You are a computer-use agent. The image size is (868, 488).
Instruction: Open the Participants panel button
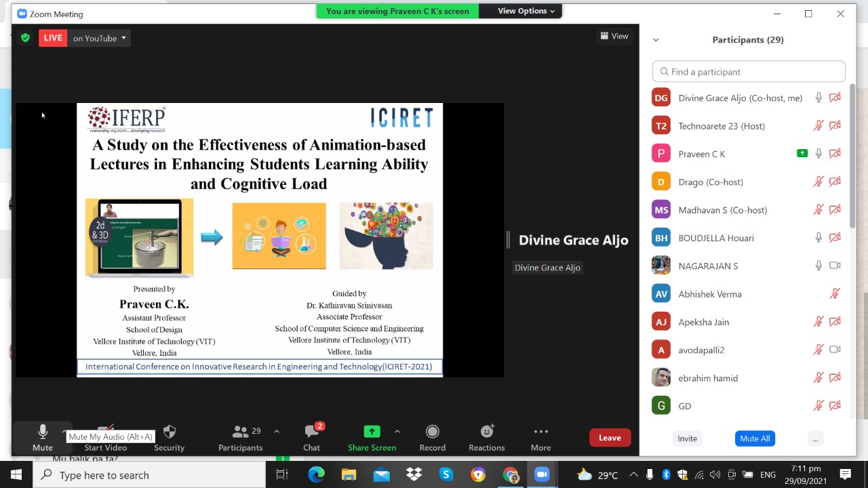pos(240,437)
